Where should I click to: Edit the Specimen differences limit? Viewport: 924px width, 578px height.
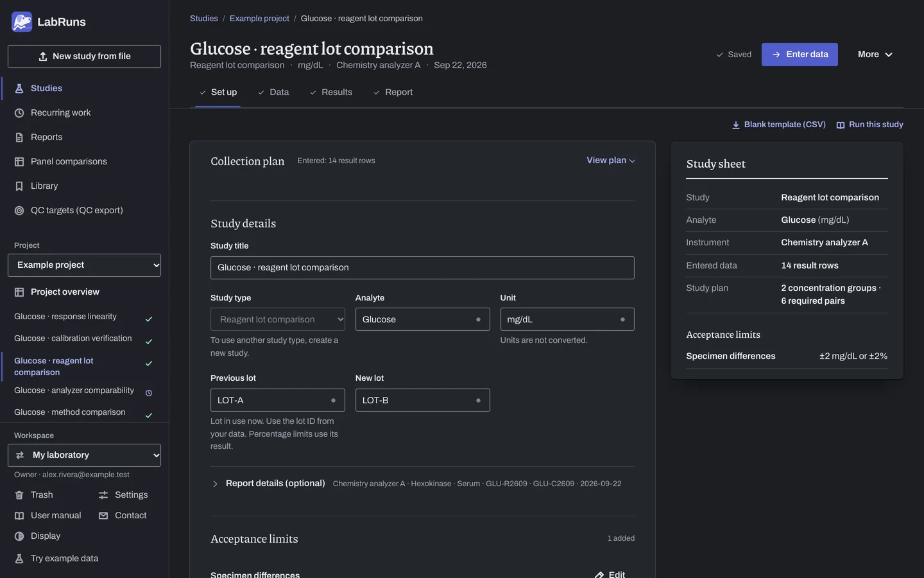point(610,574)
